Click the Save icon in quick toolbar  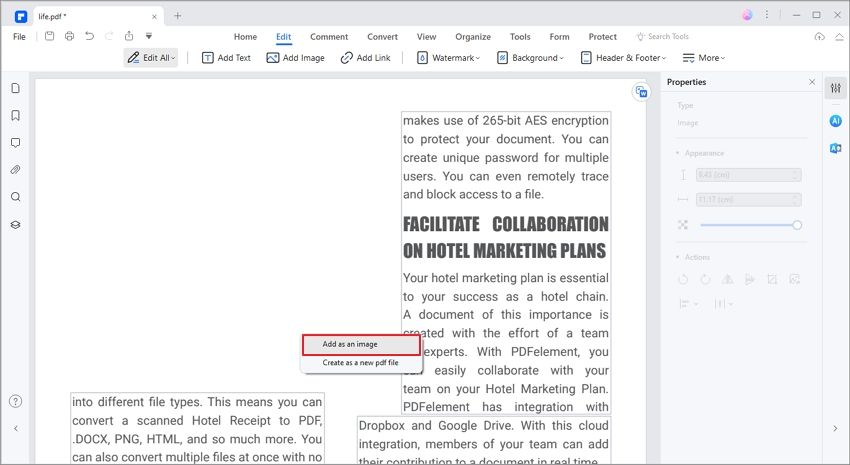(49, 36)
